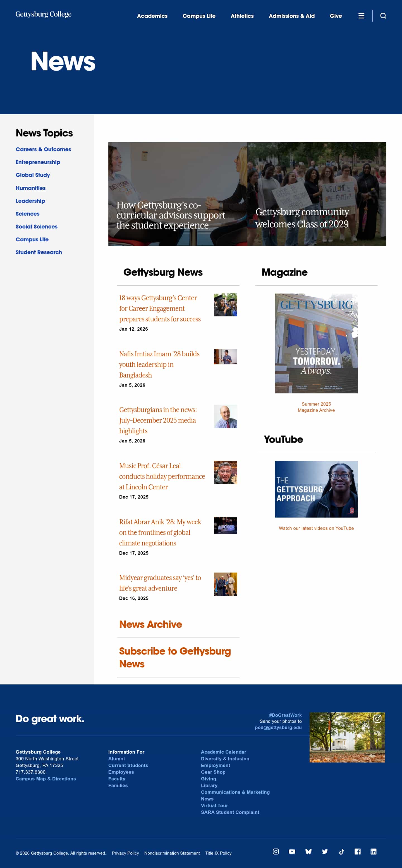Click the Gettysburg College logo
Image resolution: width=402 pixels, height=868 pixels.
[44, 15]
